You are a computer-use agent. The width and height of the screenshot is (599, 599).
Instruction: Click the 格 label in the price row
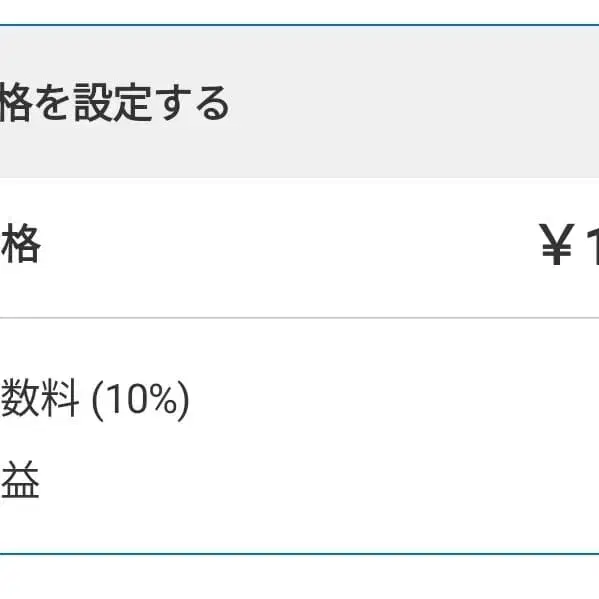click(20, 244)
